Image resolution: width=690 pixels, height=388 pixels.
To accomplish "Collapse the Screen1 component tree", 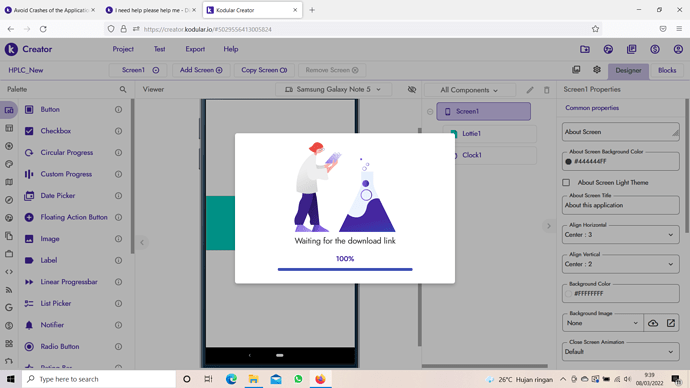I will (430, 112).
